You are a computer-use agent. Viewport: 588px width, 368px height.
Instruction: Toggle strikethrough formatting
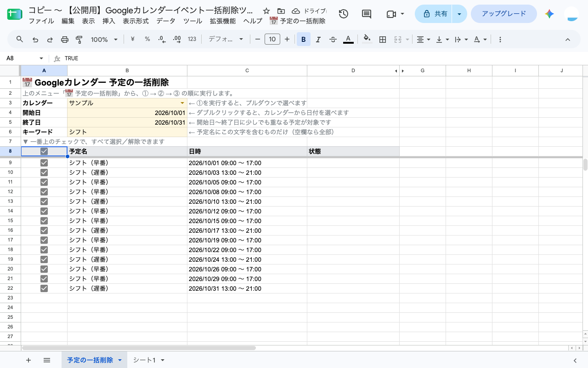(x=333, y=40)
